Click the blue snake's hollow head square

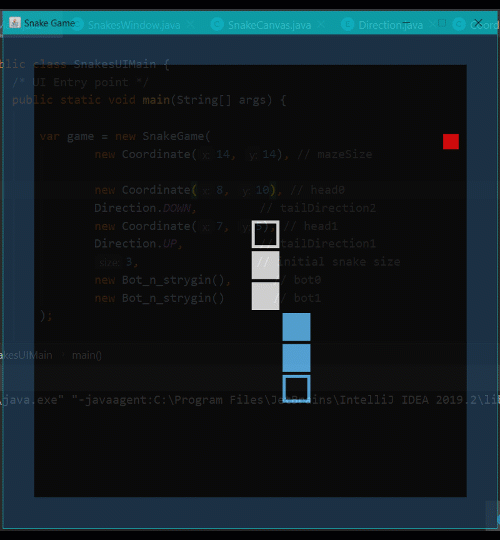click(x=296, y=388)
